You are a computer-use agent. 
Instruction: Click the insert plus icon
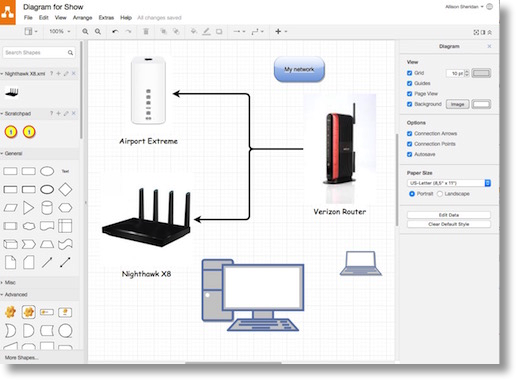click(x=278, y=31)
